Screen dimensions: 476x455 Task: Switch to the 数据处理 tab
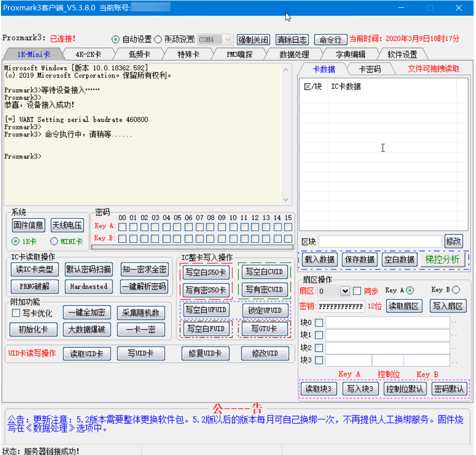pos(293,54)
